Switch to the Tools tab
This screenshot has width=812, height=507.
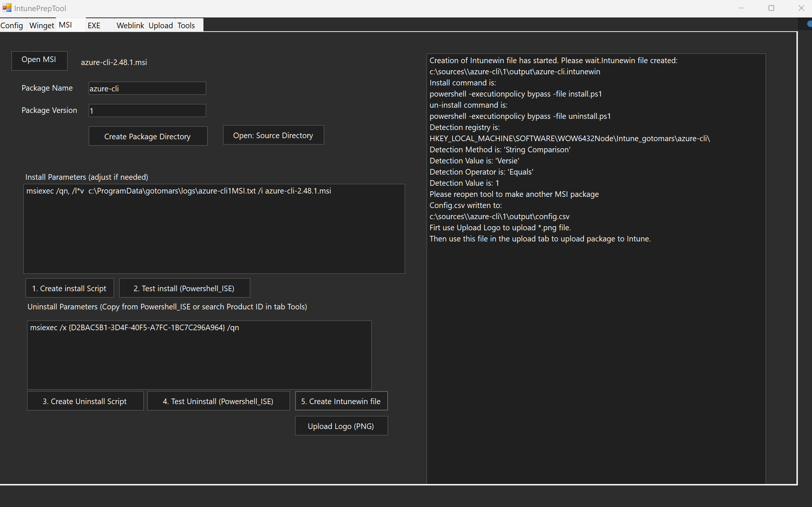pyautogui.click(x=186, y=25)
